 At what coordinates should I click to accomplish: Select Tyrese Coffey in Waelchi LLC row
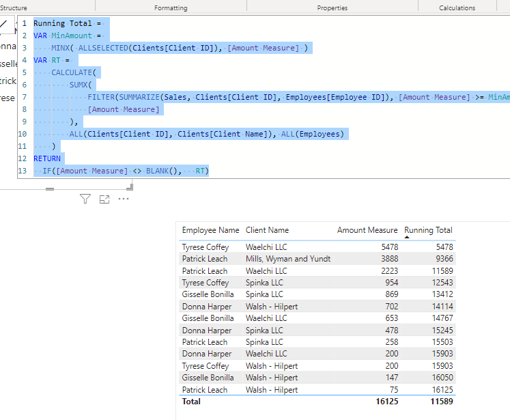pos(206,247)
